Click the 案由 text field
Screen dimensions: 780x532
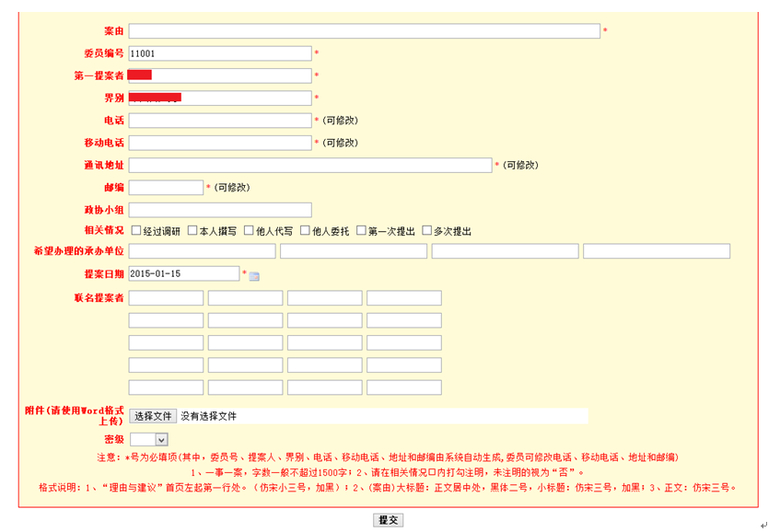[x=364, y=31]
